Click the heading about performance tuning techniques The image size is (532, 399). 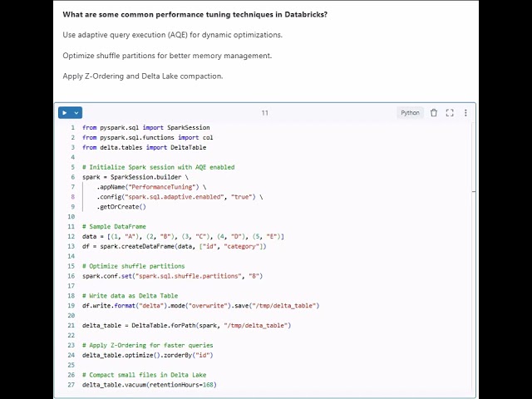[195, 15]
